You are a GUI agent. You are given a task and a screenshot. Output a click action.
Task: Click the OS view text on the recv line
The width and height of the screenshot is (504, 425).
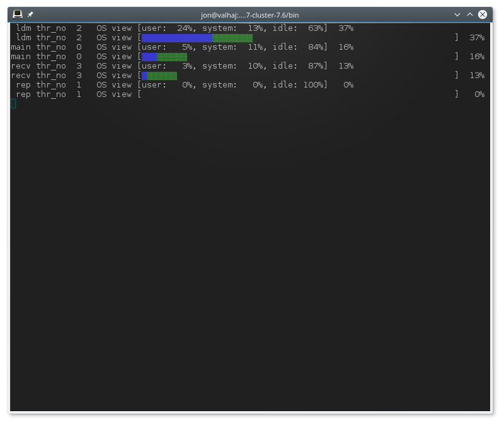click(113, 65)
